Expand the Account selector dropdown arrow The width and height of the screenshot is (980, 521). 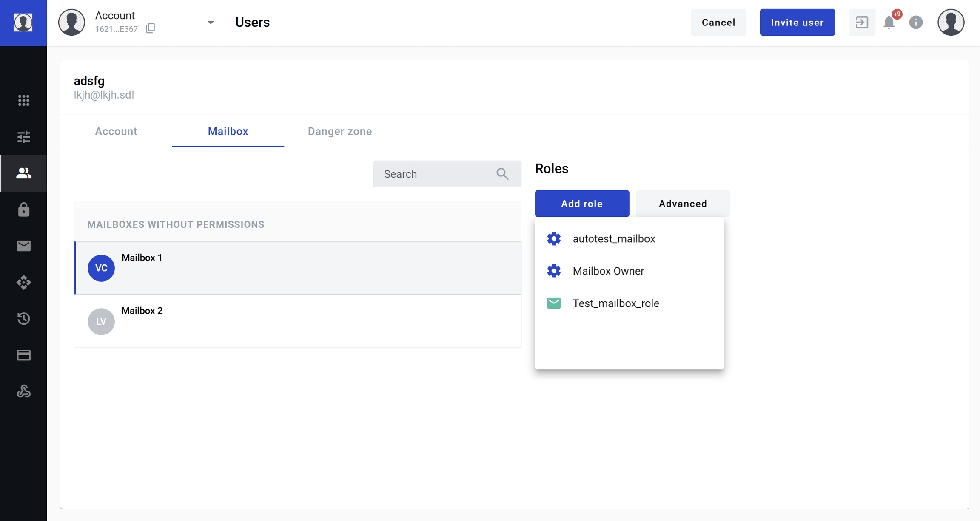point(210,23)
